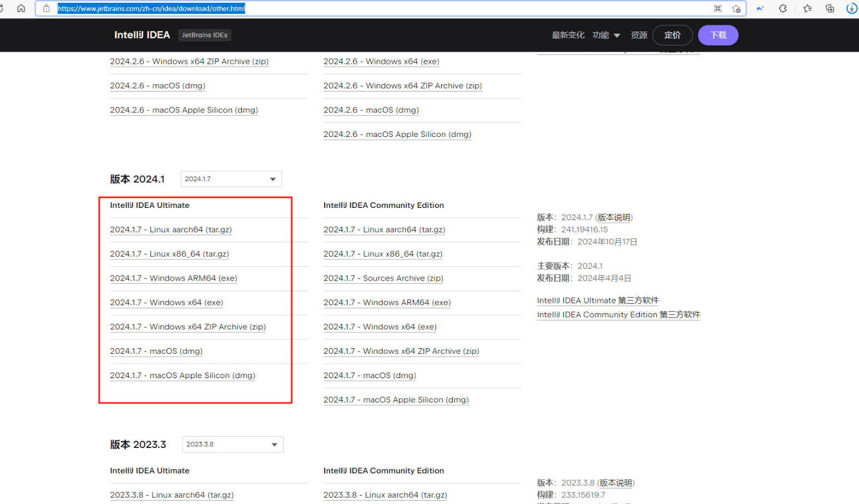Viewport: 859px width, 504px height.
Task: Open 版本说明 link for version 2023.3.8
Action: click(x=615, y=483)
